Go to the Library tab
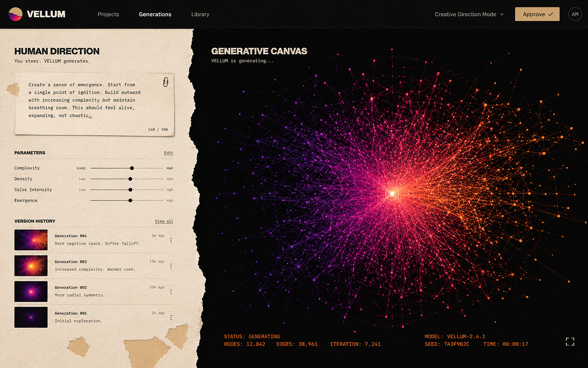Image resolution: width=588 pixels, height=368 pixels. [200, 14]
